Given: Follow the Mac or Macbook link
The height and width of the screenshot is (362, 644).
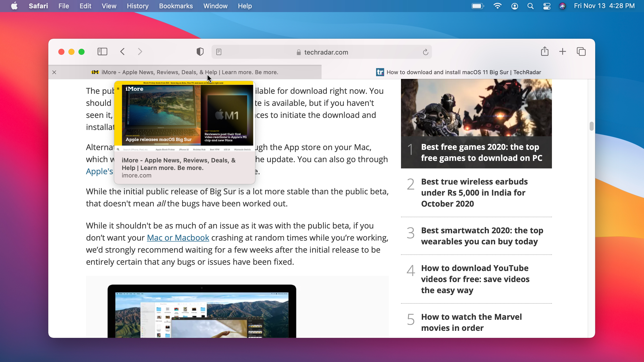Looking at the screenshot, I should click(x=178, y=238).
